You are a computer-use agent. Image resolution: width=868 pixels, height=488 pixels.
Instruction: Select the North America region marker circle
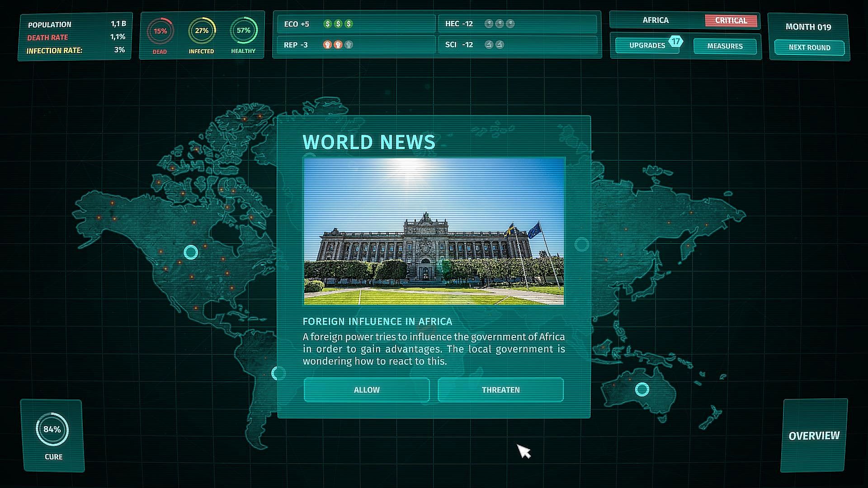coord(191,252)
